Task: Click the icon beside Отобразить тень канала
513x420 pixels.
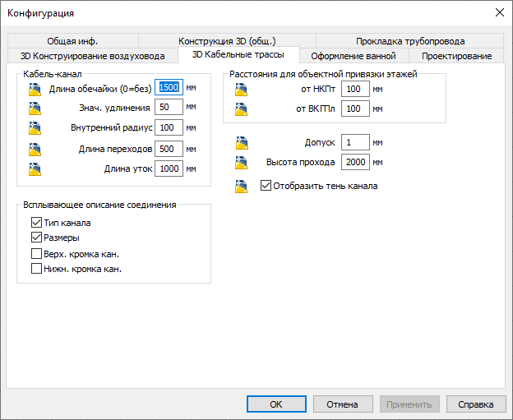Action: (241, 186)
